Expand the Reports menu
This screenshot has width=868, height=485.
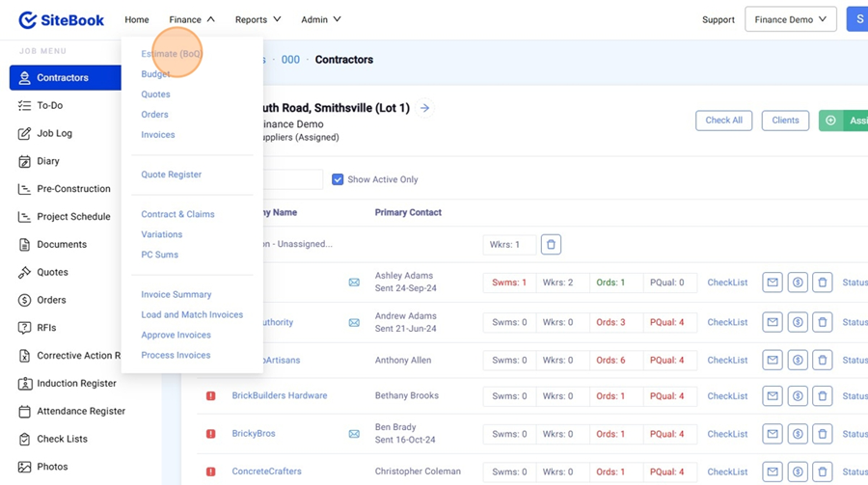(x=258, y=19)
